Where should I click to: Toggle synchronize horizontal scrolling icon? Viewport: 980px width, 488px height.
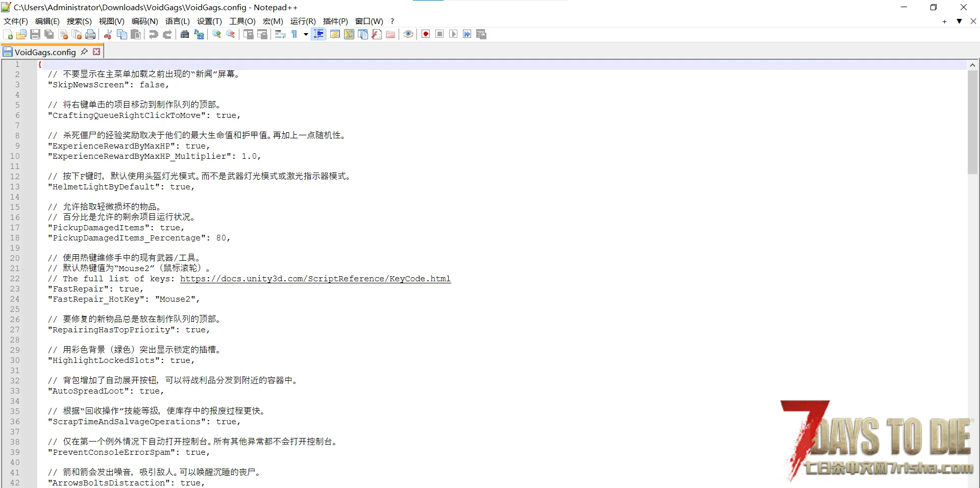tap(262, 34)
